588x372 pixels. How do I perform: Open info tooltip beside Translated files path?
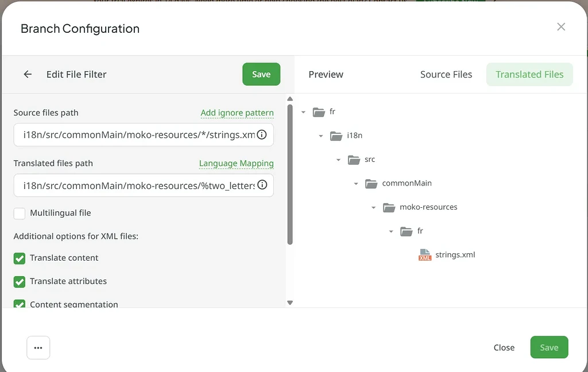(262, 185)
